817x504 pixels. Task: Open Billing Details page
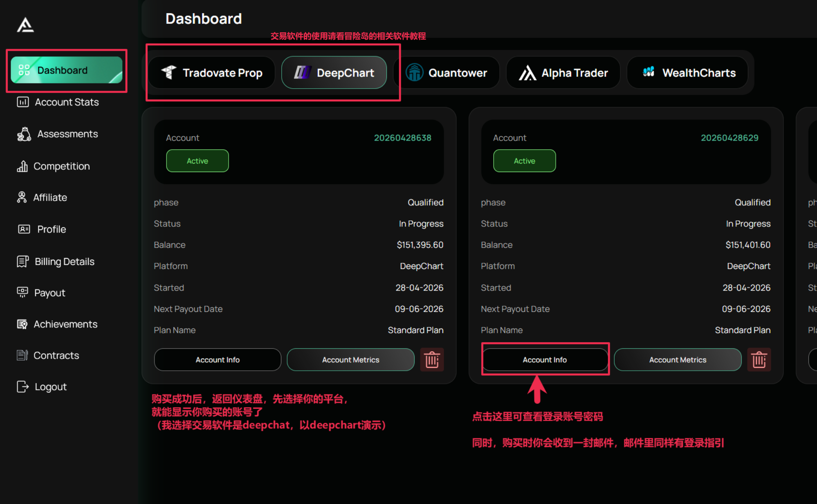click(56, 262)
